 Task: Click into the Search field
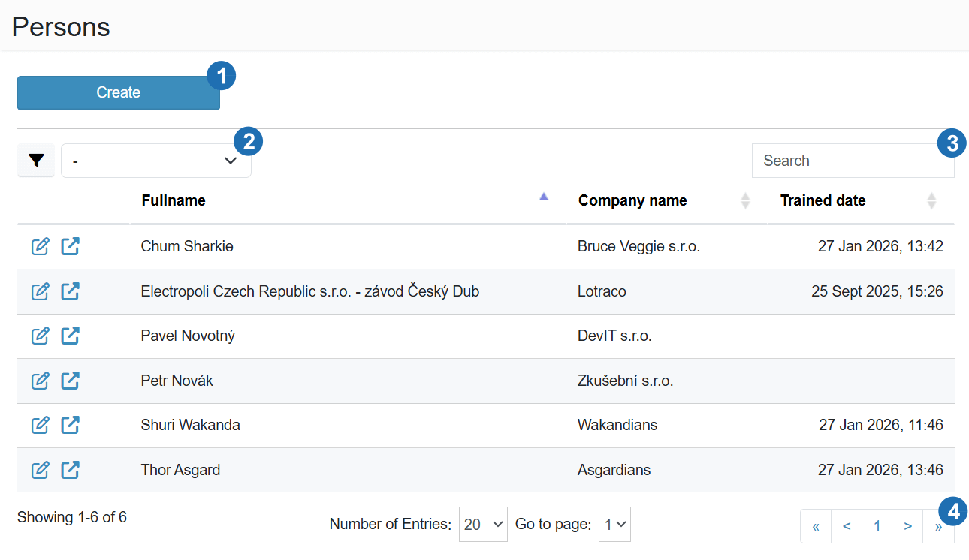(845, 161)
